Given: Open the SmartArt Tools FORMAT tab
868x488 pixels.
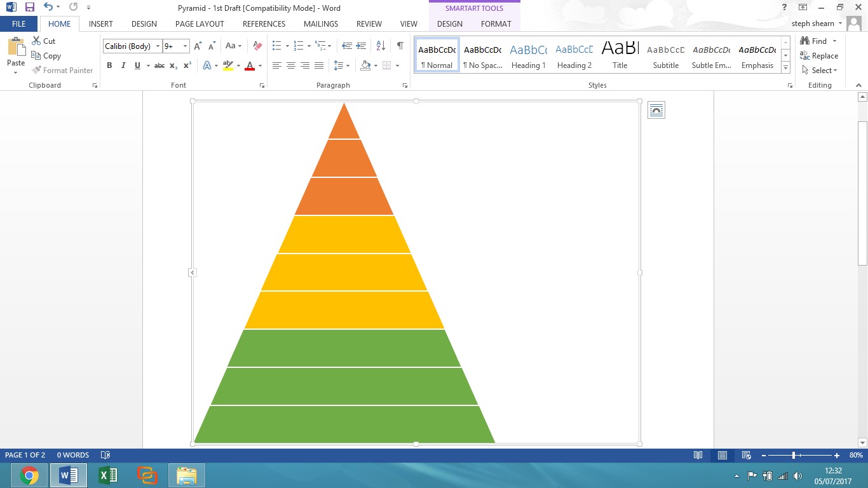Looking at the screenshot, I should coord(496,24).
